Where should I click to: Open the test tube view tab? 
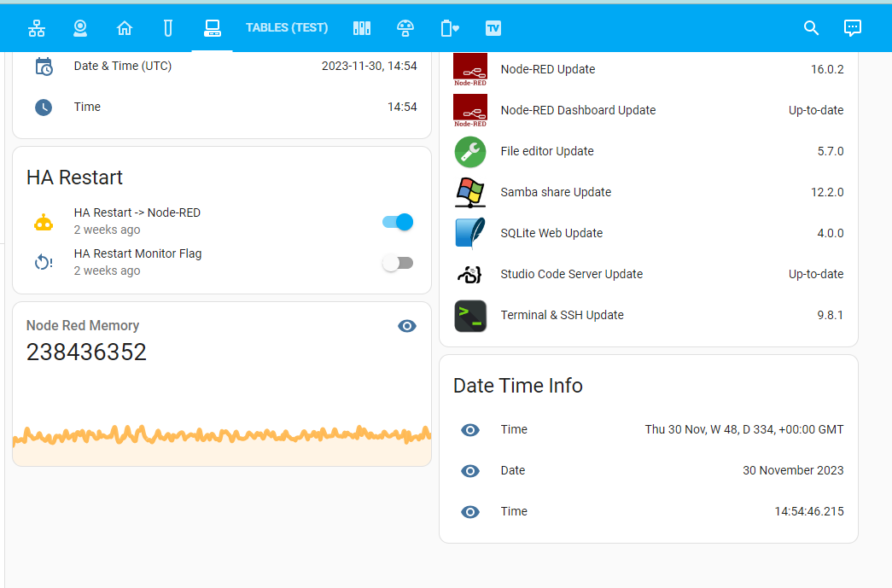[168, 28]
